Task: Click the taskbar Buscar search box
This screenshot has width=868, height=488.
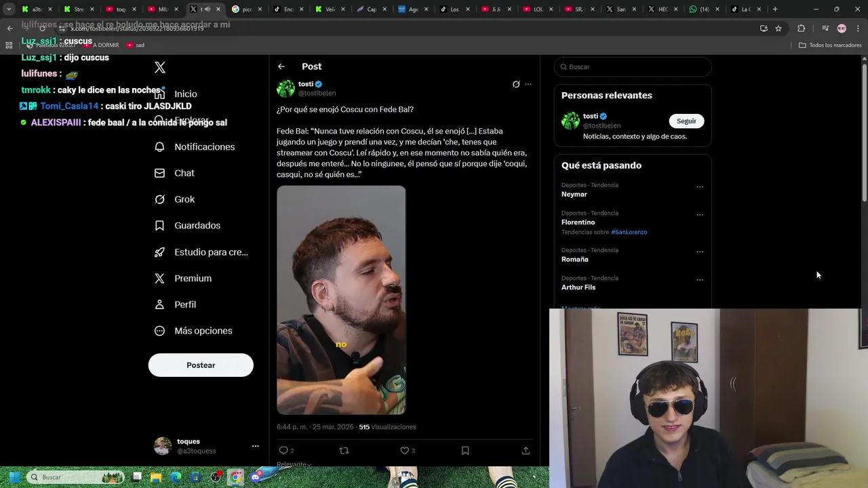Action: (76, 477)
